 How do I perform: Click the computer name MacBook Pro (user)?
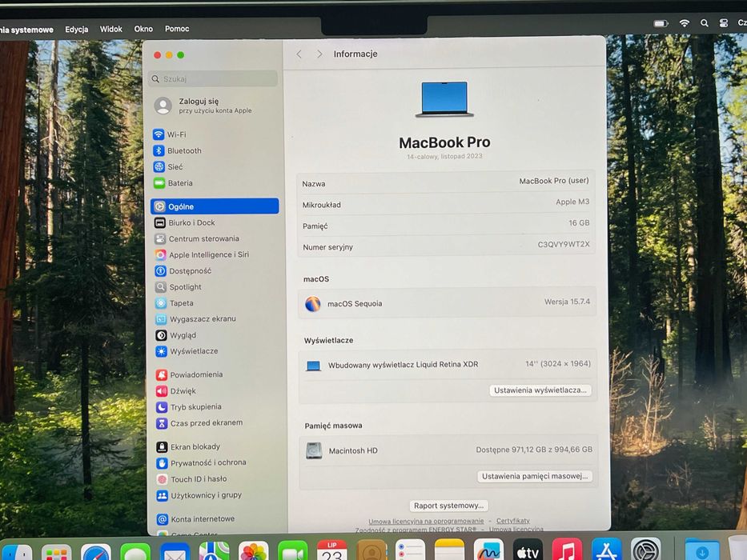[553, 181]
